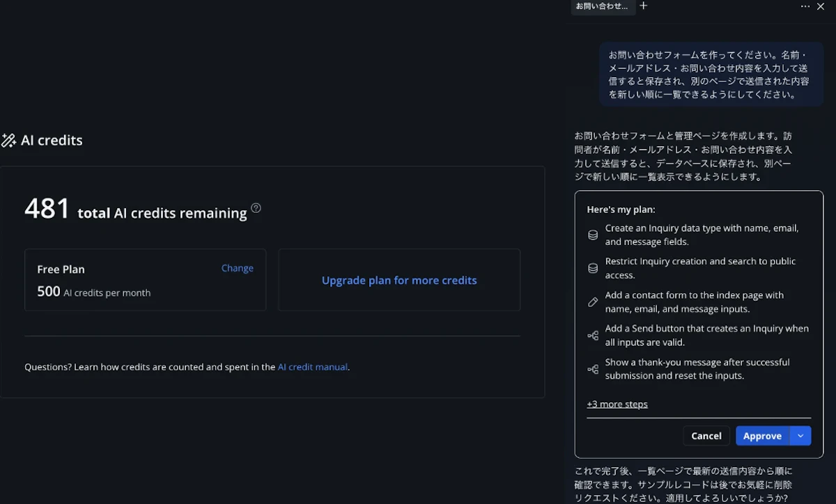The width and height of the screenshot is (836, 504).
Task: Click the 'AI credits' section heading
Action: (52, 141)
